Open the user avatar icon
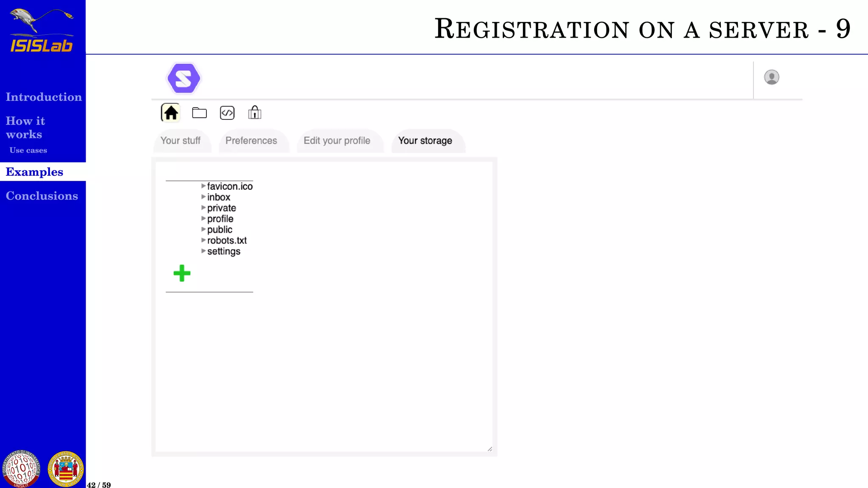The height and width of the screenshot is (488, 868). coord(771,77)
